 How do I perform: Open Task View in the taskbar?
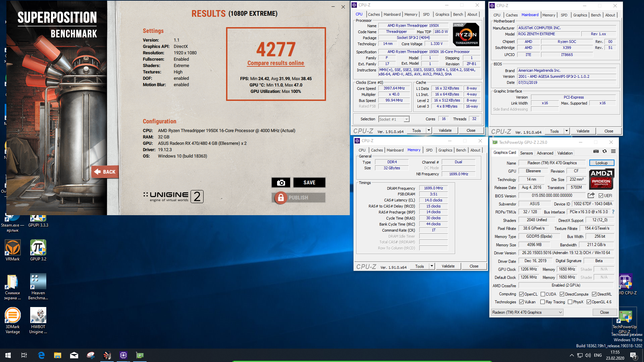tap(24, 355)
